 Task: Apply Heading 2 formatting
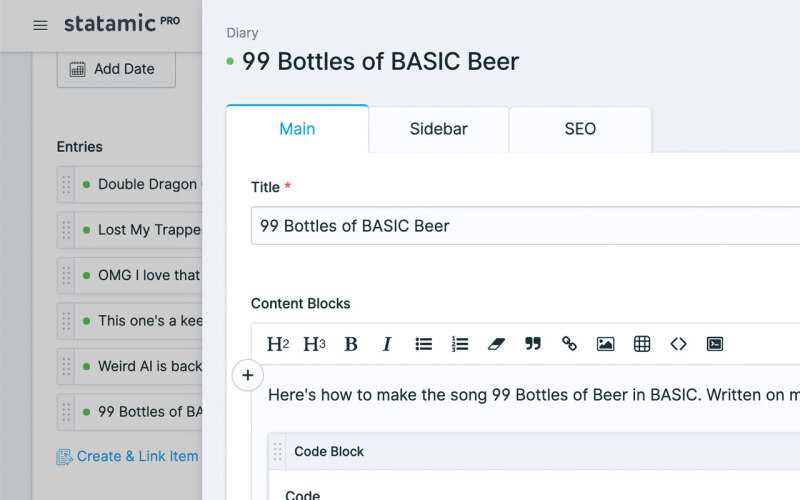pyautogui.click(x=277, y=344)
